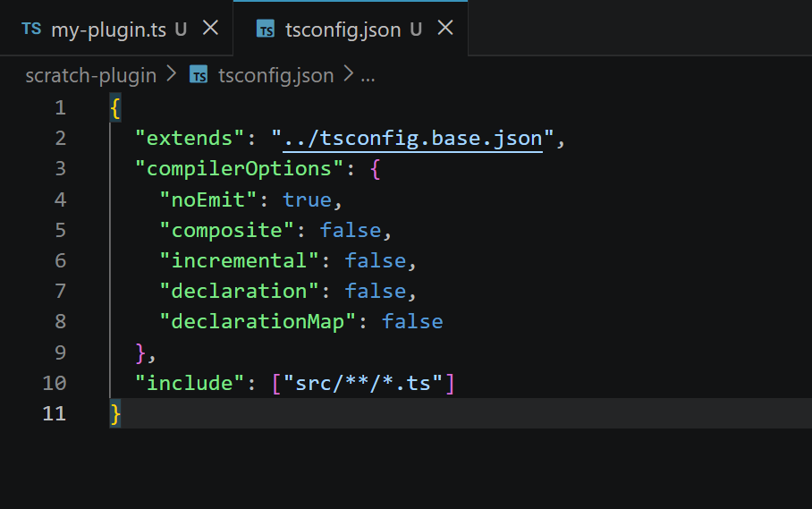Click line number 9 in the gutter

point(61,352)
